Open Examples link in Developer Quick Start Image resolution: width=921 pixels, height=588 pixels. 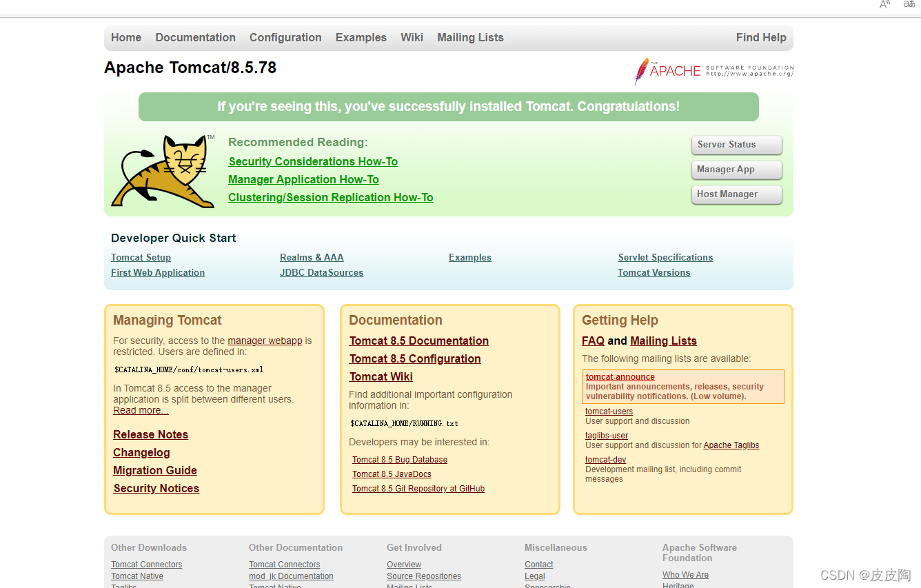[x=470, y=258]
